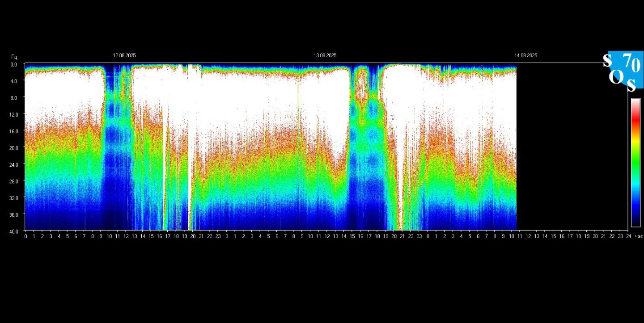Click the 28.0 frequency axis mark
The height and width of the screenshot is (323, 644).
pos(14,181)
